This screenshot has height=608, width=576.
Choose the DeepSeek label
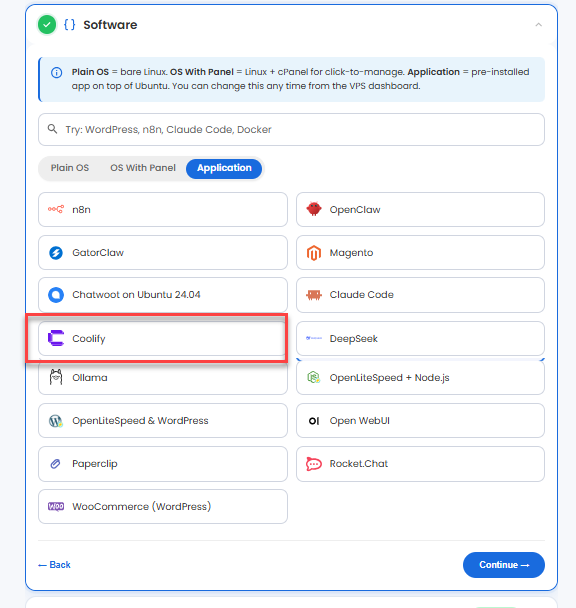[353, 339]
